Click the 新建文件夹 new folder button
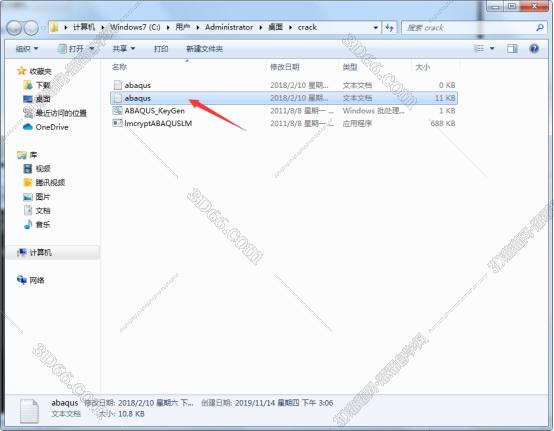The width and height of the screenshot is (554, 431). [x=204, y=49]
